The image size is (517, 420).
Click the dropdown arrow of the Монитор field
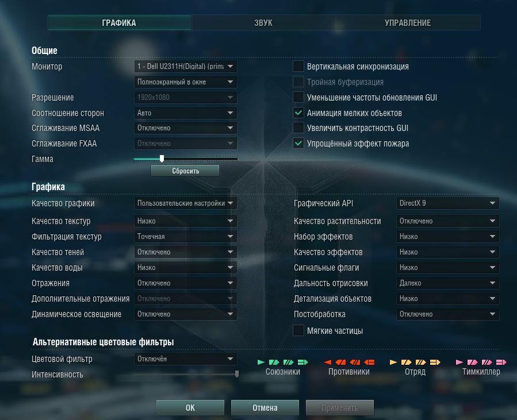click(x=230, y=67)
